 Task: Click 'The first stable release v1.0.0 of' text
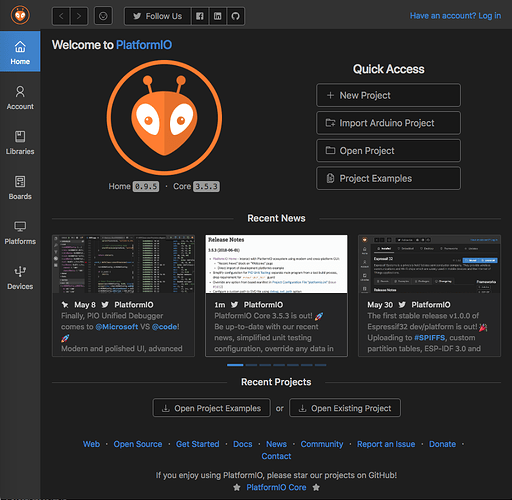[423, 316]
